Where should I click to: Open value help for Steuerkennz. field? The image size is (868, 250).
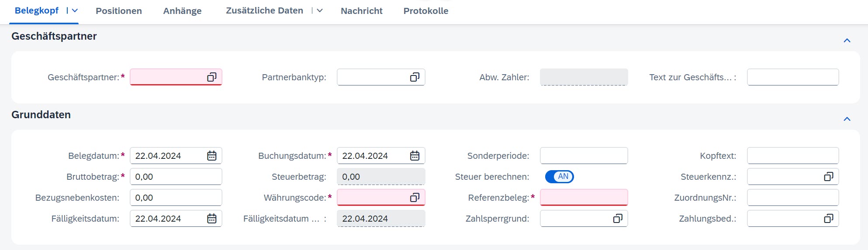[829, 177]
